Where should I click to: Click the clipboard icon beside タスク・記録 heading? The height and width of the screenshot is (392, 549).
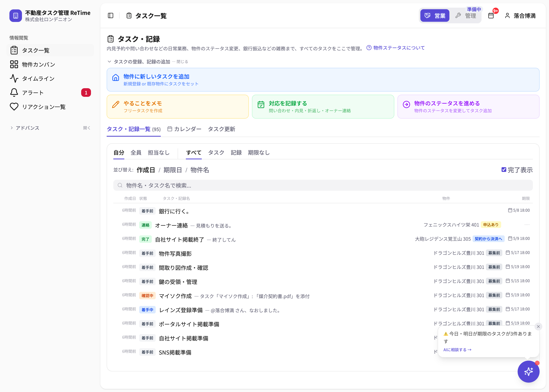[x=111, y=39]
